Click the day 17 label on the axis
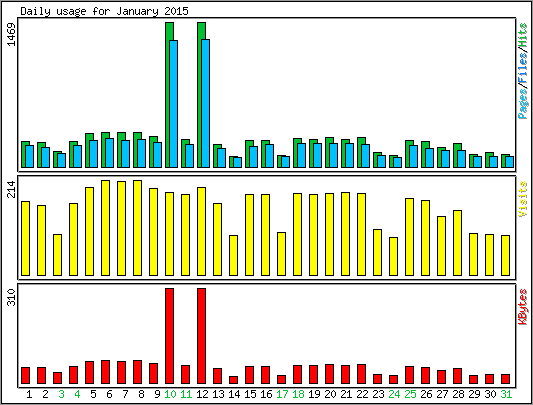This screenshot has height=405, width=533. coord(282,394)
